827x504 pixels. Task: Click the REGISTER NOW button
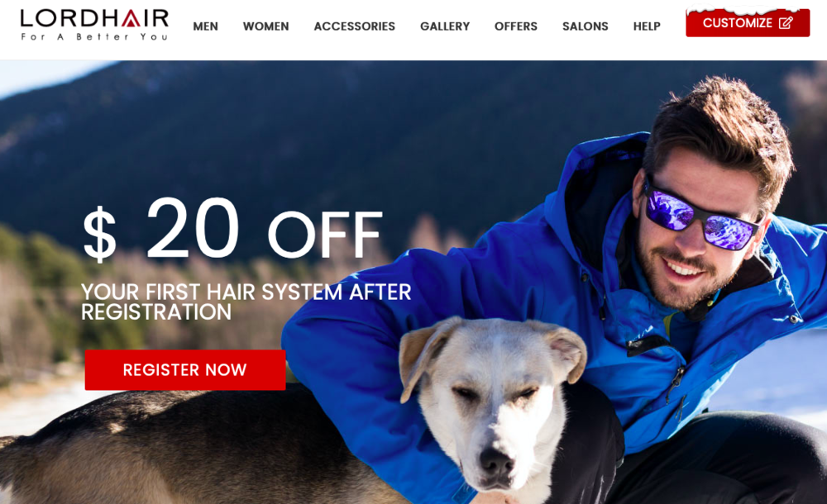[x=185, y=369]
